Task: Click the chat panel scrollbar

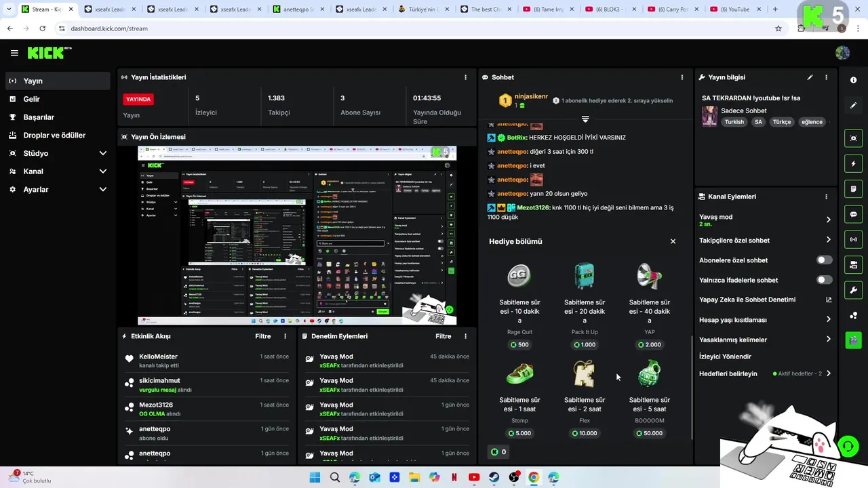Action: pos(691,386)
